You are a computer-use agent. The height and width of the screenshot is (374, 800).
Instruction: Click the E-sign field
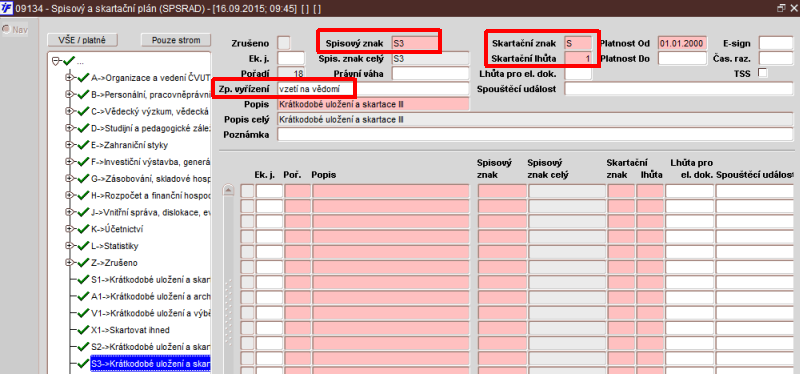776,43
